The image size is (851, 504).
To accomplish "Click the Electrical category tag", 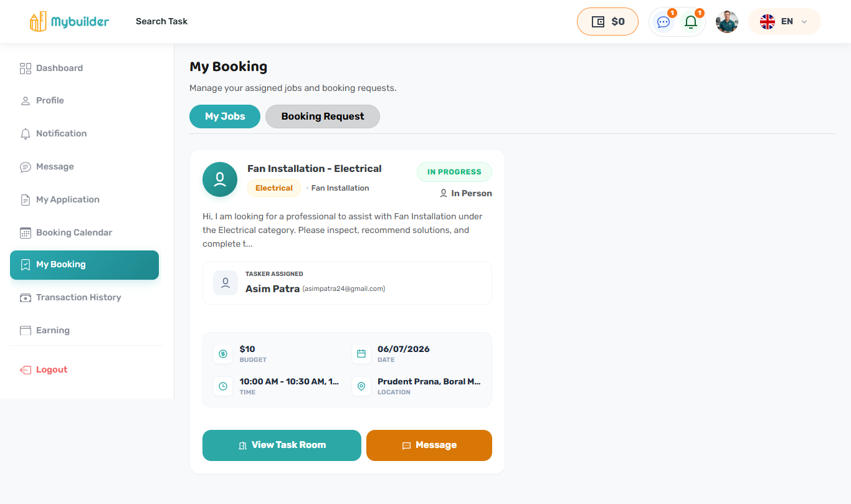I will [274, 188].
